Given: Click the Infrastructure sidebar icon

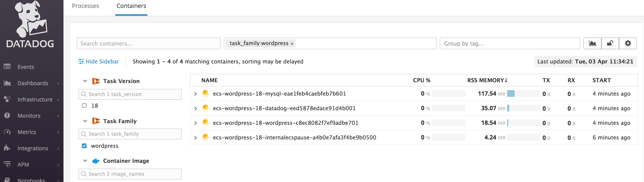Looking at the screenshot, I should (7, 99).
